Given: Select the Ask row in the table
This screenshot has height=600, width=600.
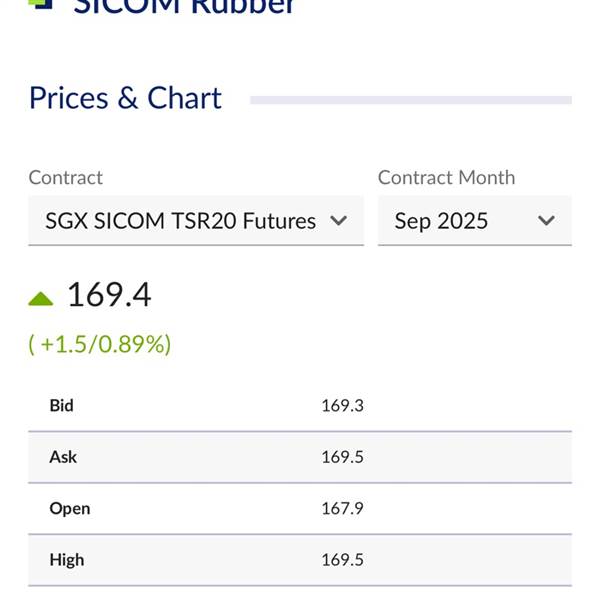Looking at the screenshot, I should click(x=300, y=457).
